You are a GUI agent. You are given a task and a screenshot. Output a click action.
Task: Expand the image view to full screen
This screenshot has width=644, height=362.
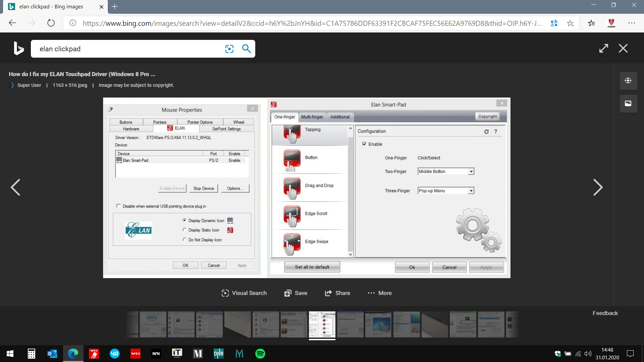(x=604, y=48)
